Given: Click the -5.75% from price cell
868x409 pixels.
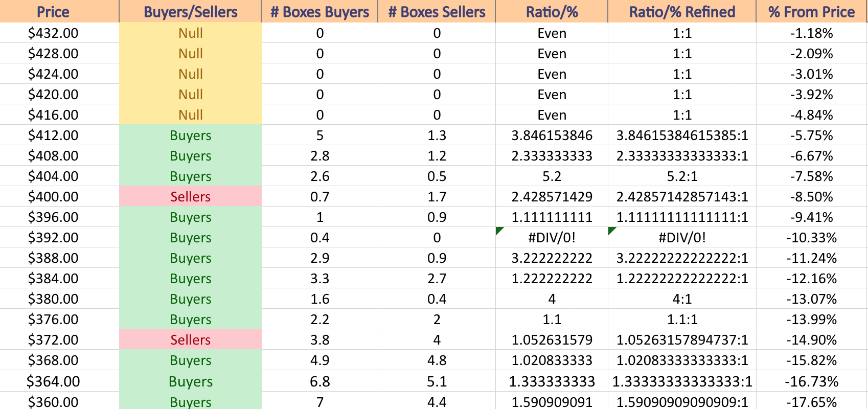Looking at the screenshot, I should (811, 135).
